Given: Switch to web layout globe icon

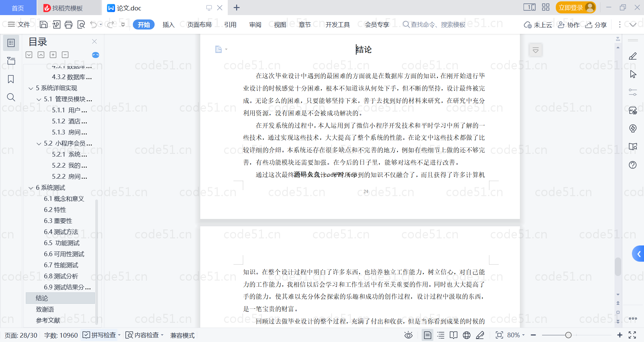Looking at the screenshot, I should [467, 335].
